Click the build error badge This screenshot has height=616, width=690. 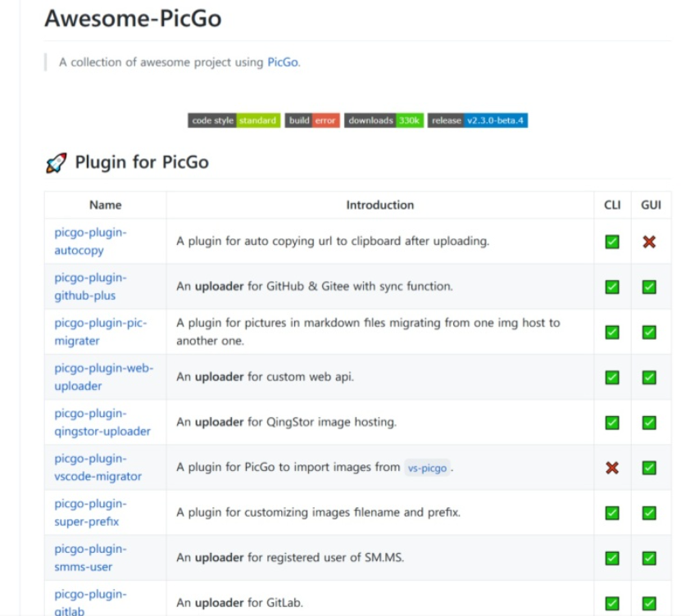tap(312, 120)
